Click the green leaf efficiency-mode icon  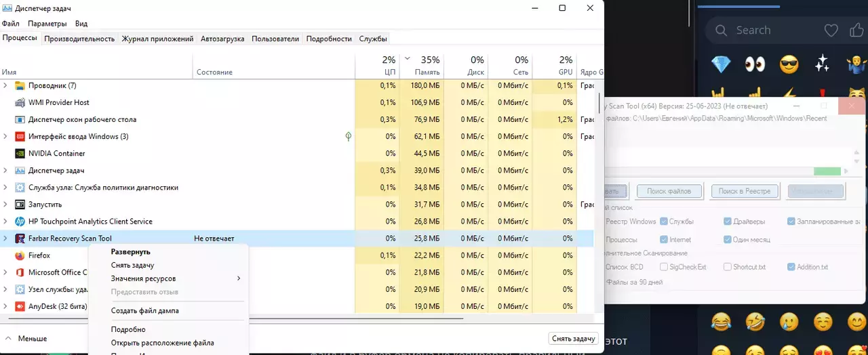tap(348, 136)
